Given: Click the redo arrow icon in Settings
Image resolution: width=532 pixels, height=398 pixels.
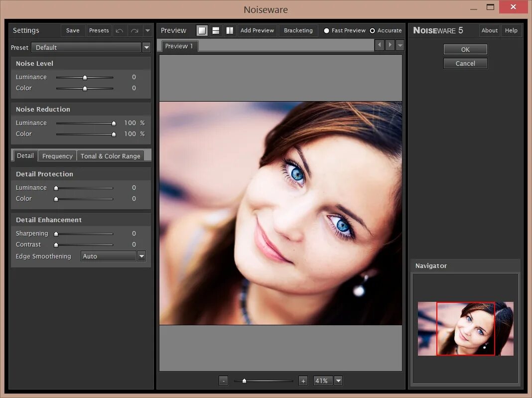Looking at the screenshot, I should [x=134, y=30].
